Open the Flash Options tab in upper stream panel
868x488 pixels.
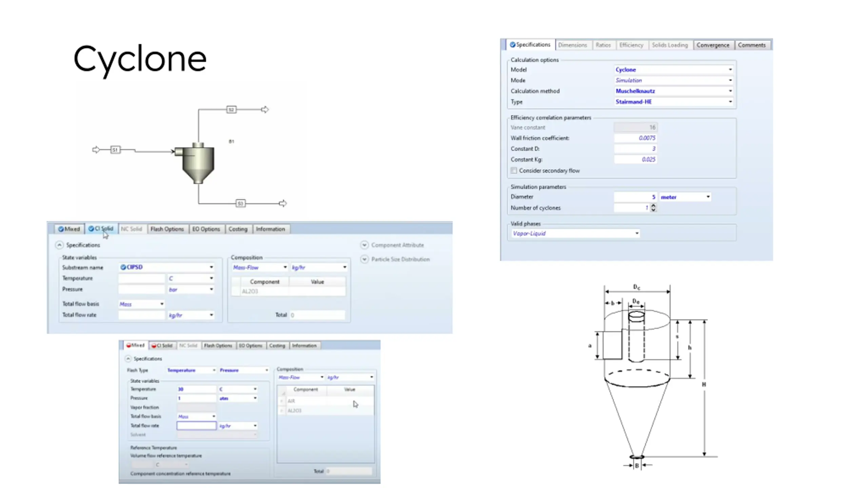167,229
